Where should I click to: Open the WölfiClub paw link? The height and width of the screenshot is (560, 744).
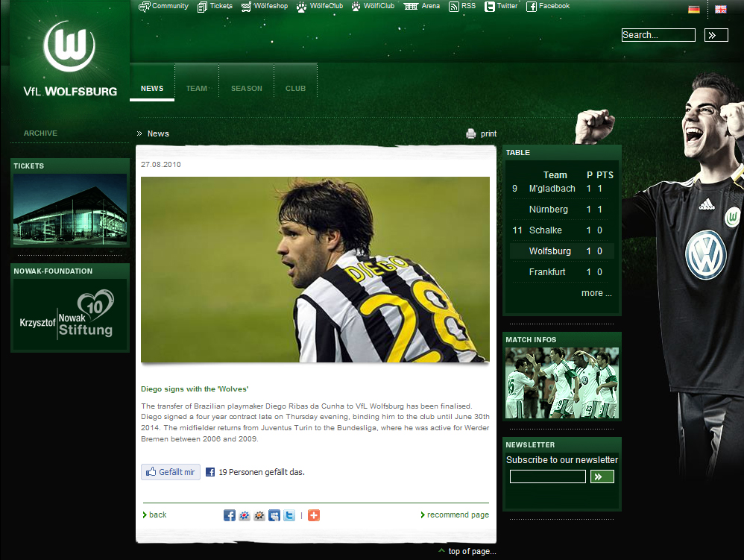coord(373,6)
